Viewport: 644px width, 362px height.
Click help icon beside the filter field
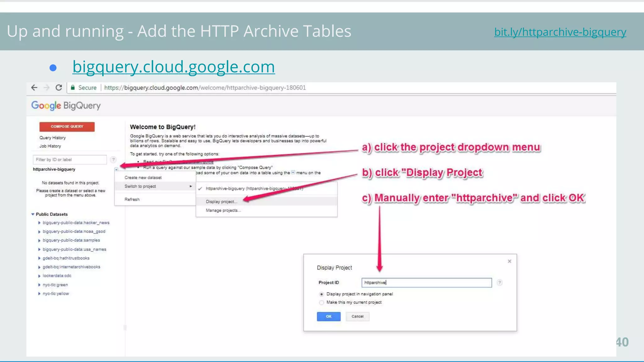tap(113, 160)
